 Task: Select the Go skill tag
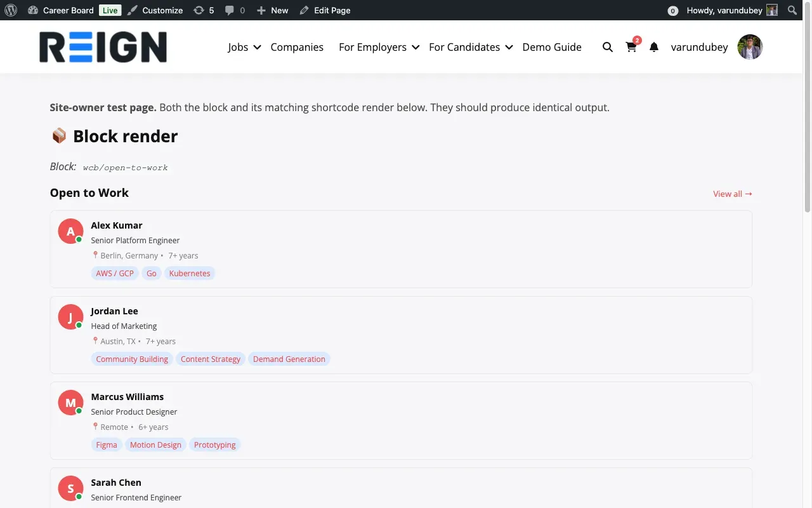152,273
